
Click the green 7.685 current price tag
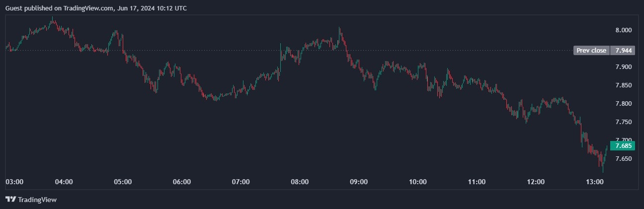click(623, 146)
